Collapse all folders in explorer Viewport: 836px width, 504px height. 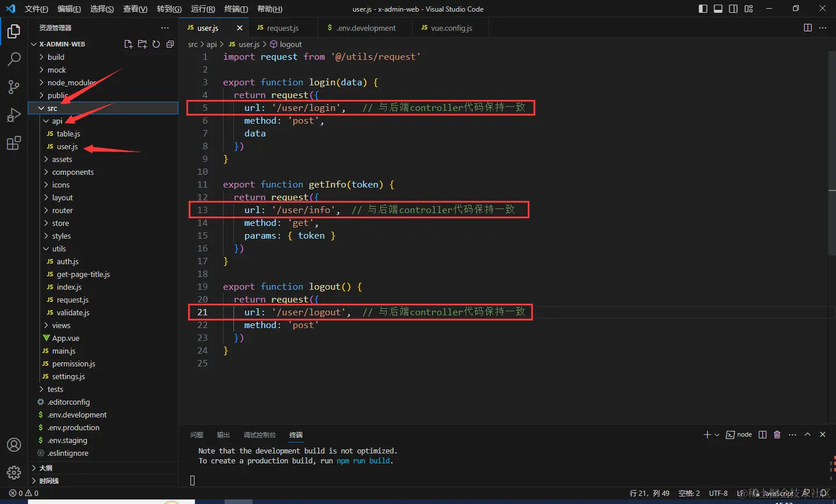pos(170,44)
